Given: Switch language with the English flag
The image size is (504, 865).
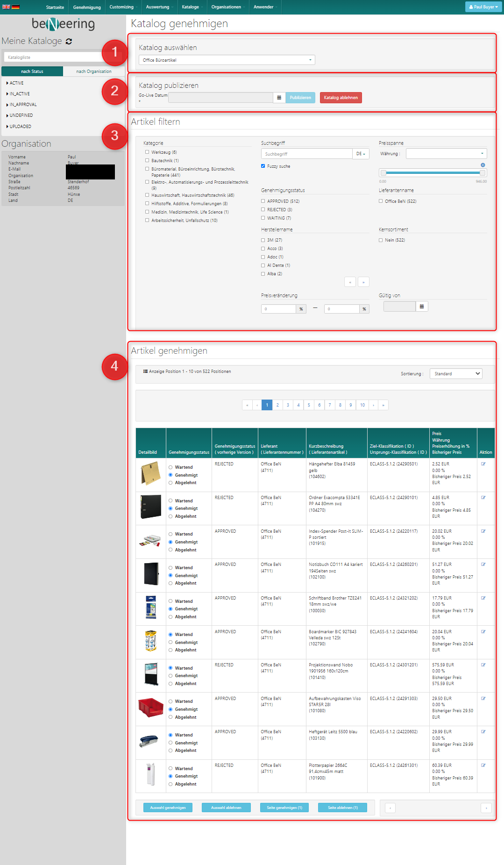Looking at the screenshot, I should click(x=6, y=7).
